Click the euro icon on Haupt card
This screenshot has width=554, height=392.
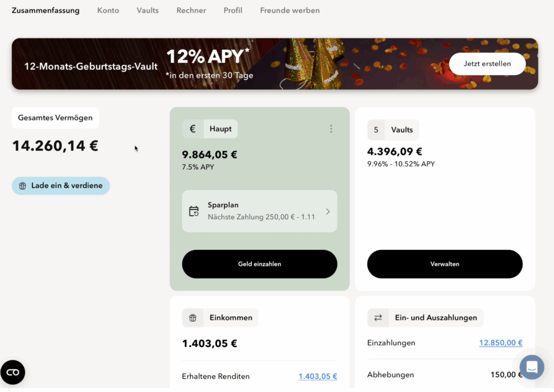pyautogui.click(x=193, y=129)
